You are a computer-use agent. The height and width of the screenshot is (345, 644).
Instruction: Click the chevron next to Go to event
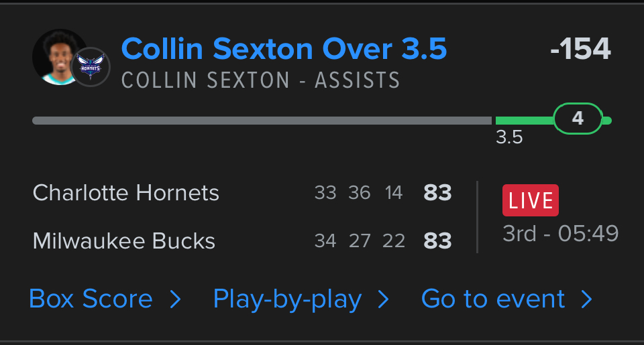(586, 299)
